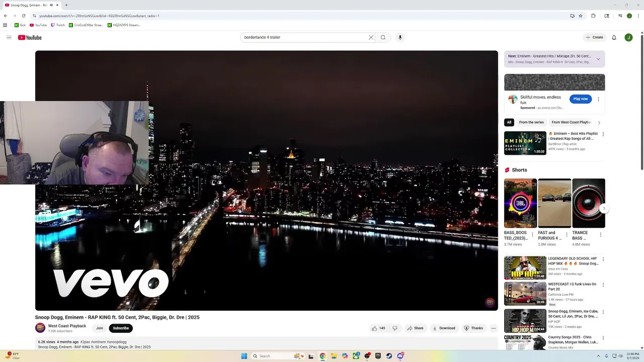Subscribe to West Coast Playback
644x362 pixels.
coord(121,328)
